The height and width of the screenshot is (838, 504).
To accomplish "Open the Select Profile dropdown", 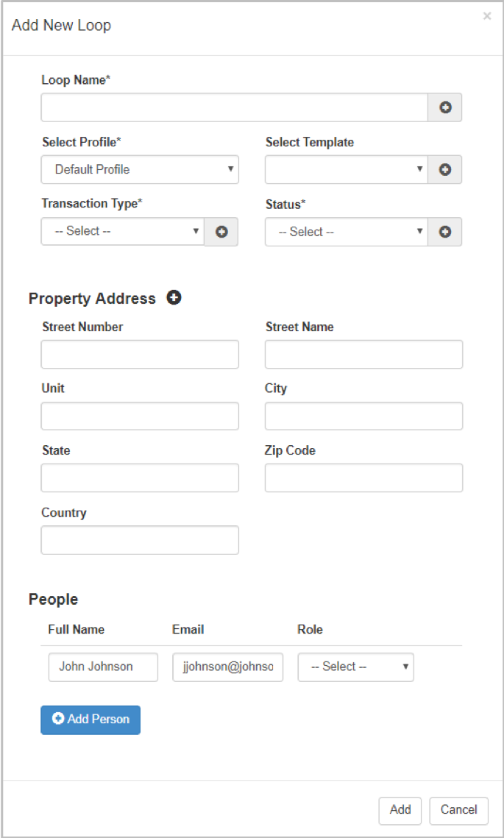I will tap(140, 169).
